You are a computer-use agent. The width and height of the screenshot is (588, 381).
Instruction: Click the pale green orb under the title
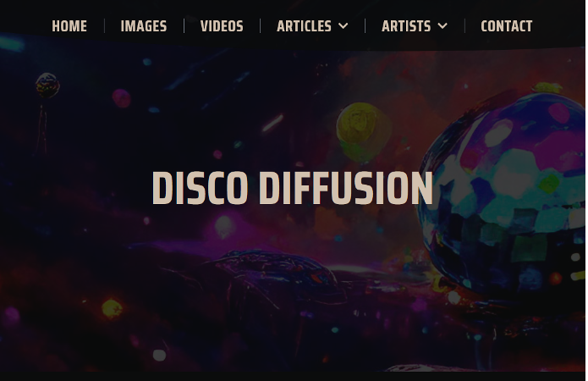coord(224,227)
